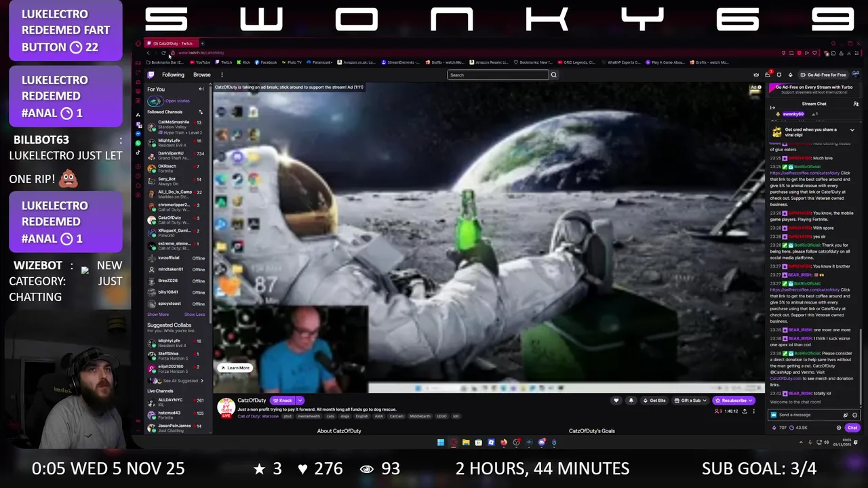Open the Resubscribe dropdown button
The image size is (868, 488).
click(734, 401)
